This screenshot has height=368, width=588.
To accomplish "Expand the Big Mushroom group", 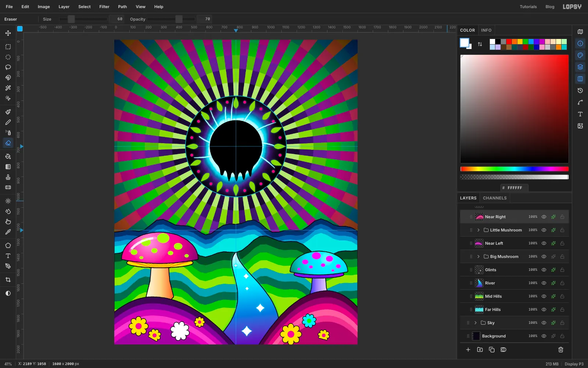I will pyautogui.click(x=478, y=256).
